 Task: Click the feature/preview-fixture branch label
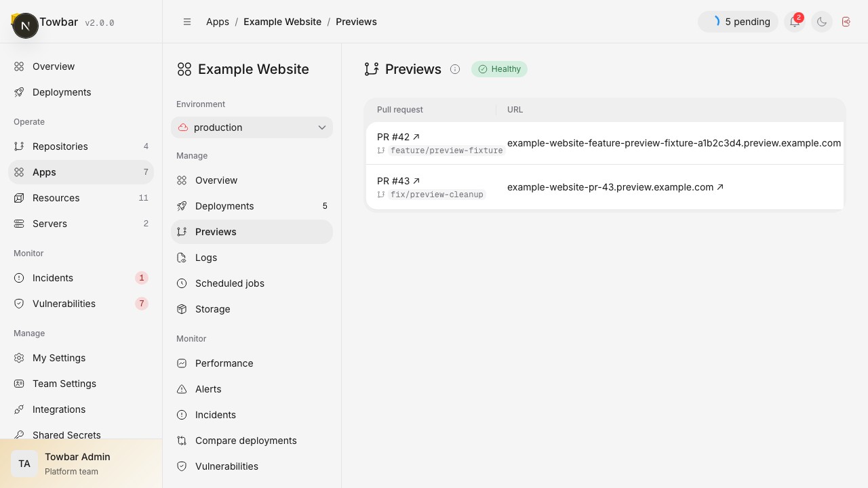pyautogui.click(x=446, y=150)
